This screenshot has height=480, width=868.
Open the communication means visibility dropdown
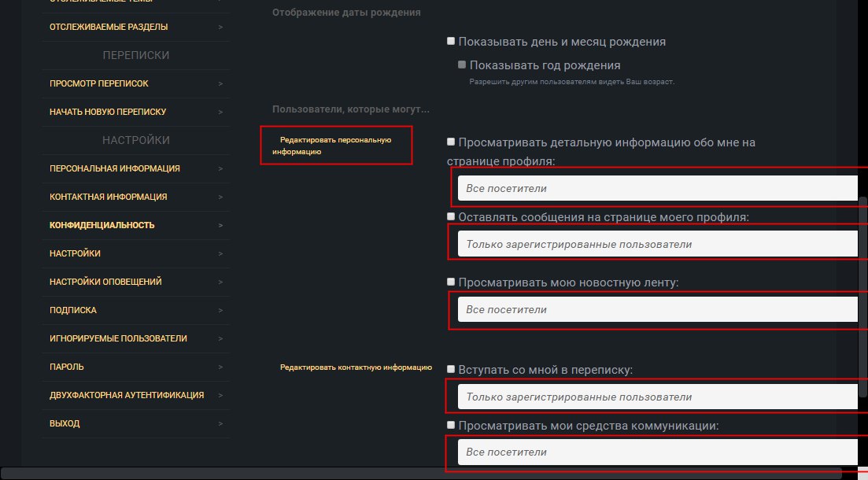(x=658, y=452)
